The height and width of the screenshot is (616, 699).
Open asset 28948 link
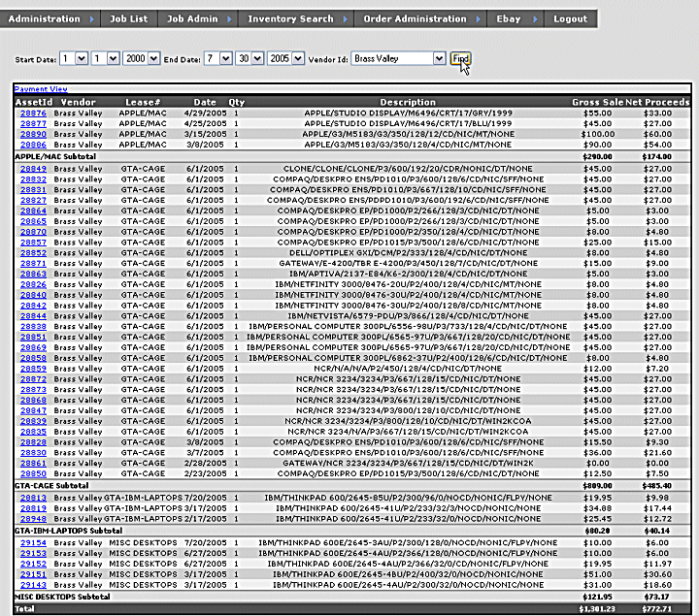(x=33, y=519)
